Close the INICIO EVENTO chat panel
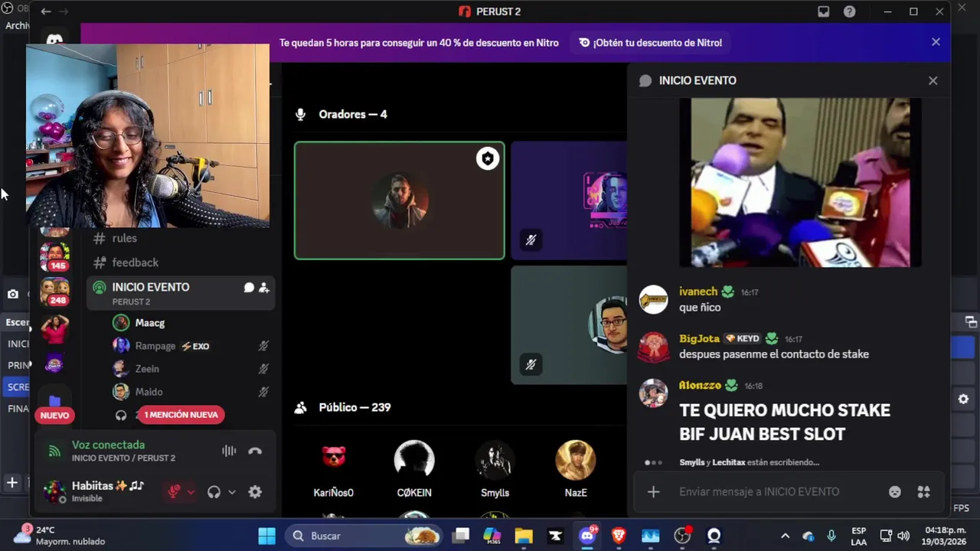Viewport: 980px width, 551px height. tap(933, 80)
